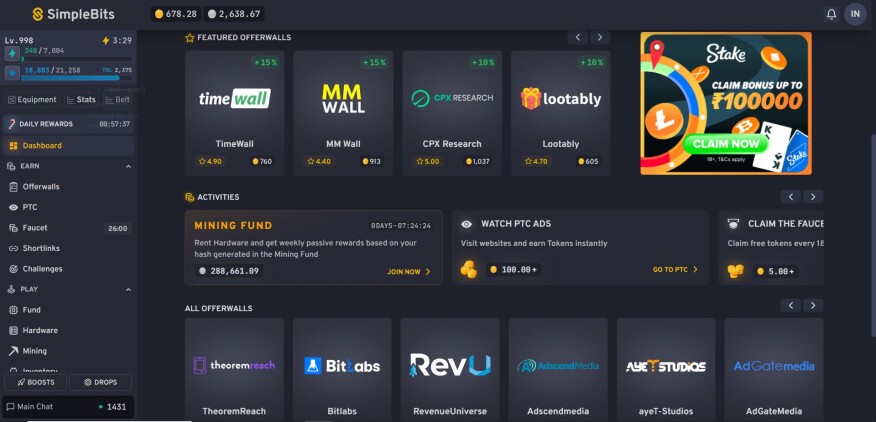This screenshot has width=876, height=422.
Task: Open Hardware in sidebar
Action: pyautogui.click(x=68, y=330)
